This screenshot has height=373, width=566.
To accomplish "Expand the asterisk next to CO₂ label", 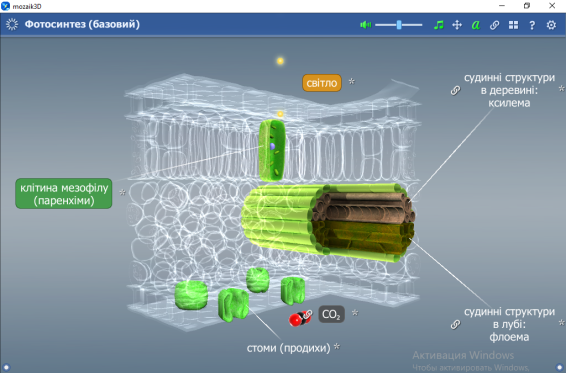I will [355, 313].
